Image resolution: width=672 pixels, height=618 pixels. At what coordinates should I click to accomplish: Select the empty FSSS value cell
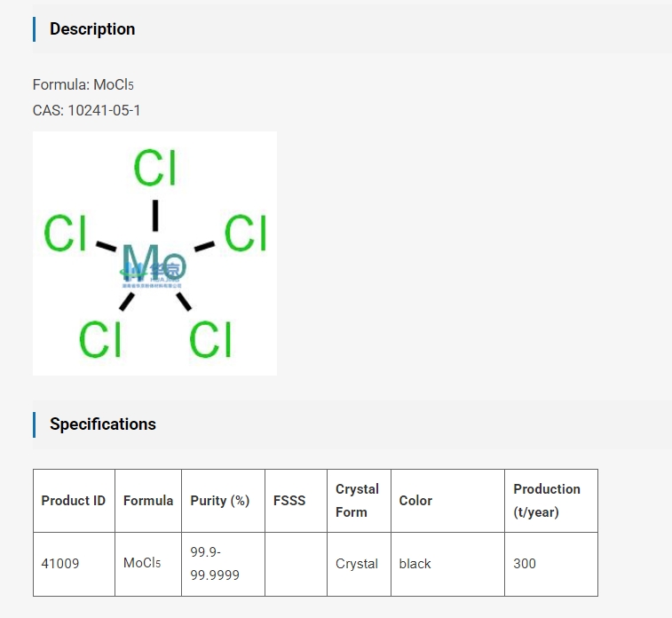[x=296, y=564]
